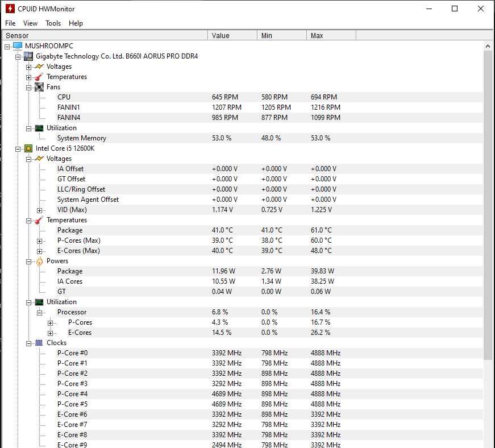Viewport: 495px width, 448px height.
Task: Collapse the CPU Temperatures node
Action: pyautogui.click(x=29, y=221)
